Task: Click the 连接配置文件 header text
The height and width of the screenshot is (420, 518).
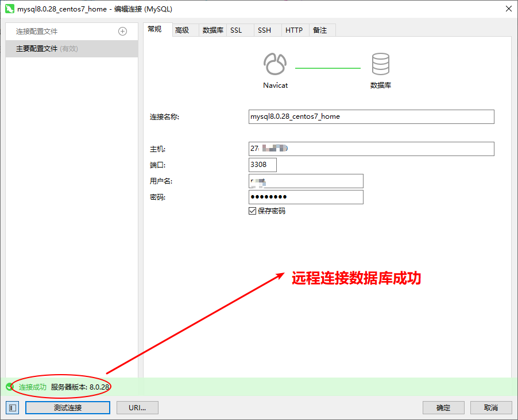Action: (x=37, y=32)
